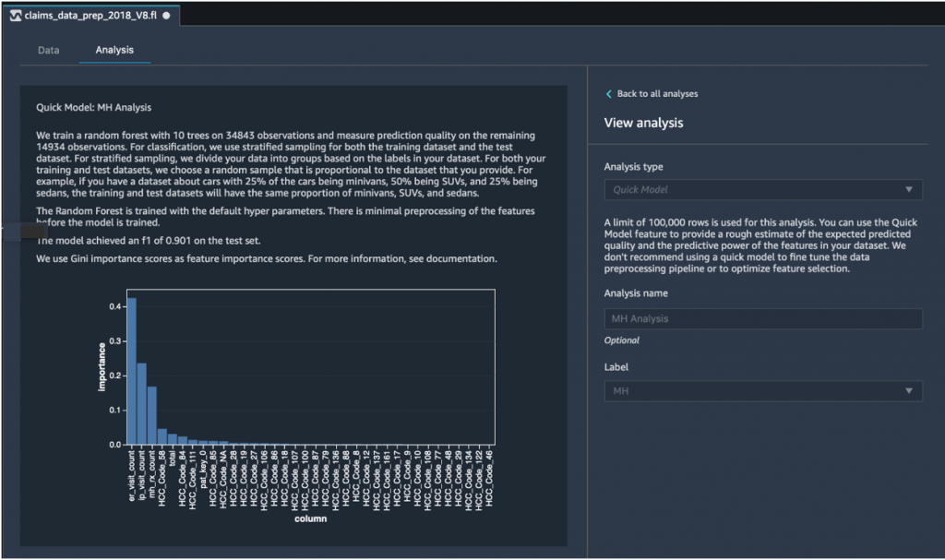Click the 'Analysis type' field label
Viewport: 945px width, 560px height.
(x=633, y=167)
